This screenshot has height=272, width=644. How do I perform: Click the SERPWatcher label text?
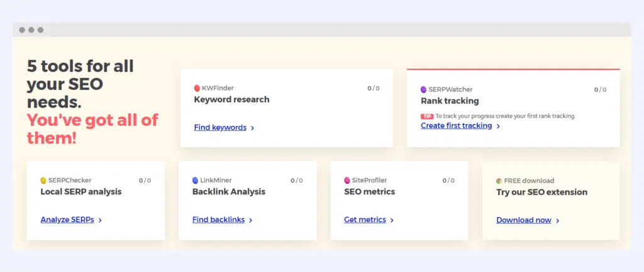[x=450, y=89]
